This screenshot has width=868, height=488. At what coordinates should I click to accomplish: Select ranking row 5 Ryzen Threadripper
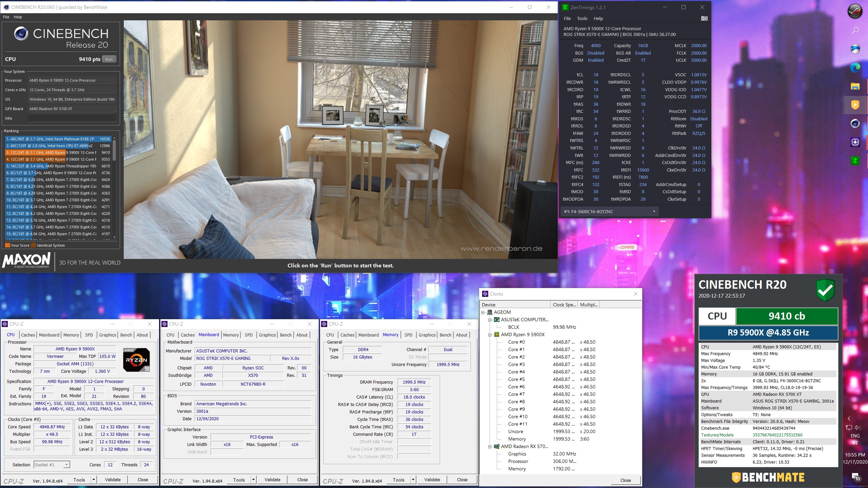point(58,166)
